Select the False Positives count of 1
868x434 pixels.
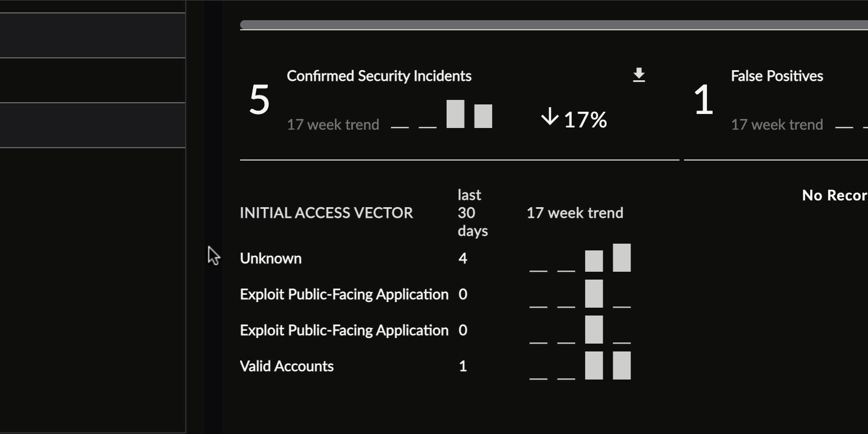[704, 100]
